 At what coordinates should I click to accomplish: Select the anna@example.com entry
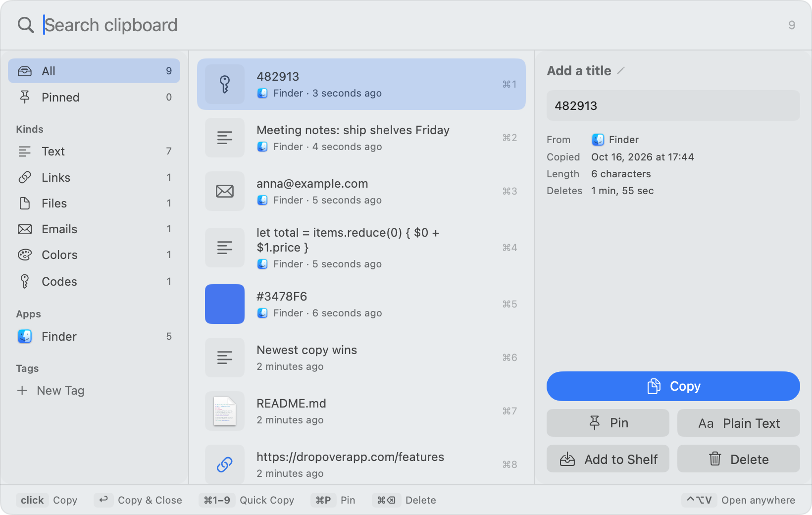click(x=361, y=191)
